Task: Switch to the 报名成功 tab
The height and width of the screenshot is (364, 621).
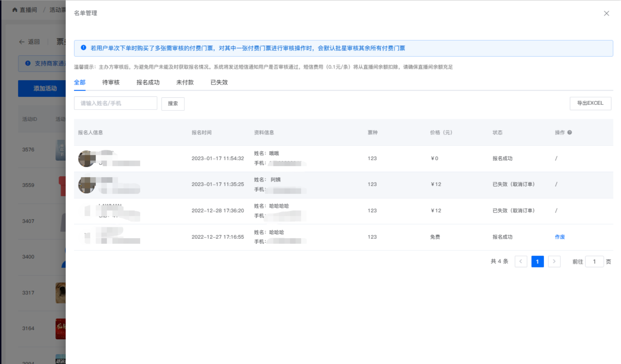Action: click(x=148, y=82)
